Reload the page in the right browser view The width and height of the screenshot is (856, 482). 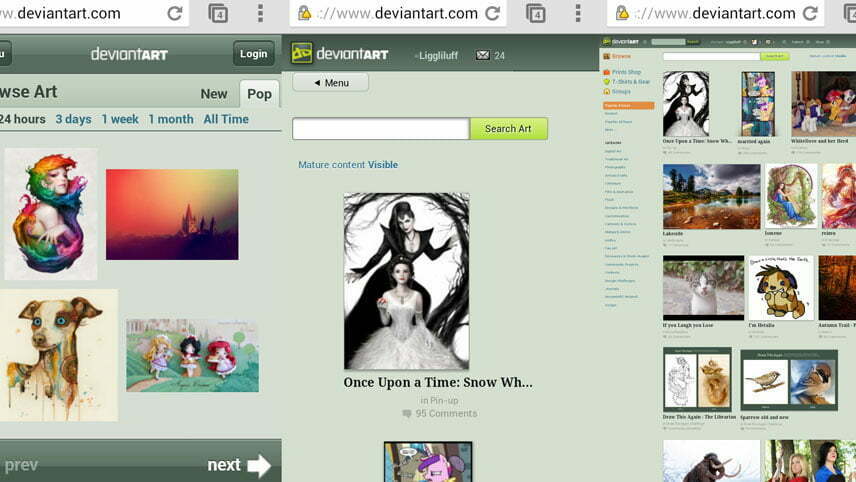click(x=811, y=13)
